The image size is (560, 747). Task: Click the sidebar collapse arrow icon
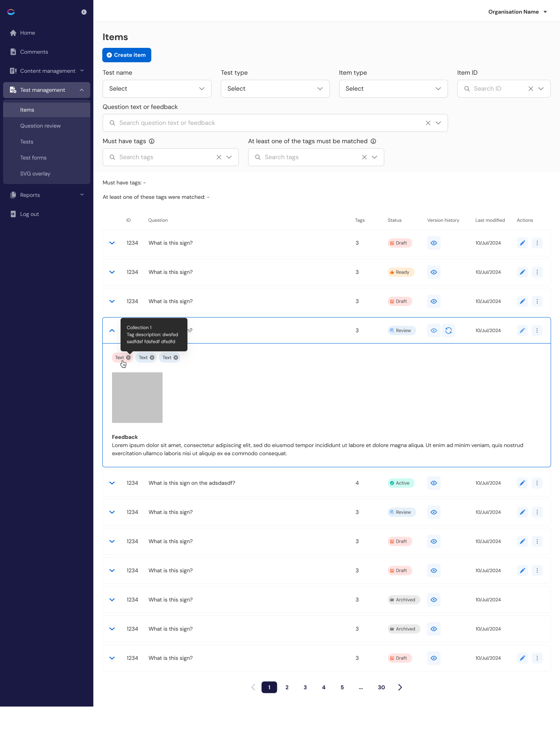84,12
